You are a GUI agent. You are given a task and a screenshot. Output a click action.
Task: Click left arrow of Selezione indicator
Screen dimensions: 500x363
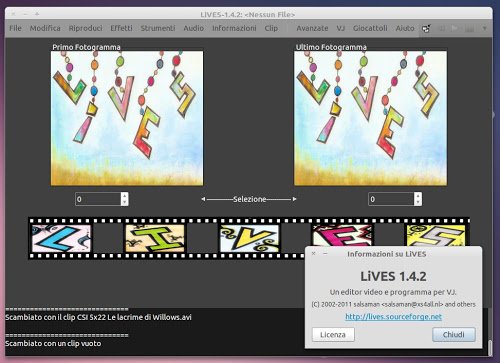tap(203, 199)
